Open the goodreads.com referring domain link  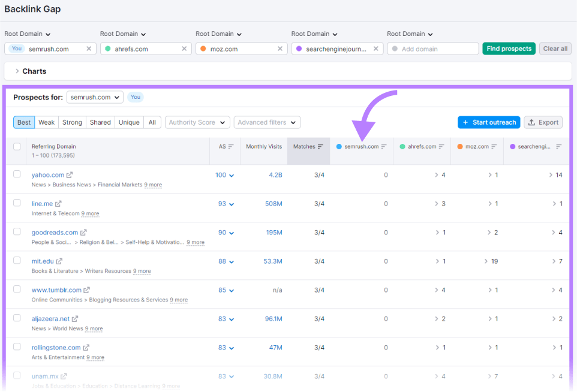click(55, 233)
